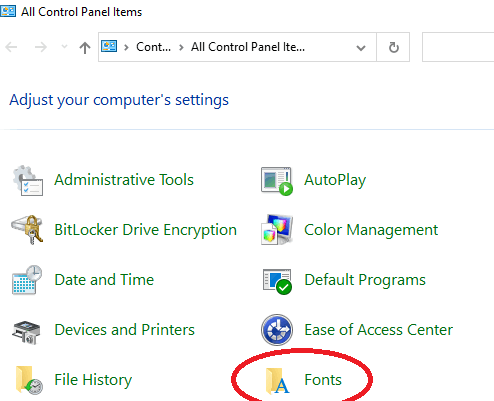
Task: Open the Devices and Printers icon
Action: 26,332
